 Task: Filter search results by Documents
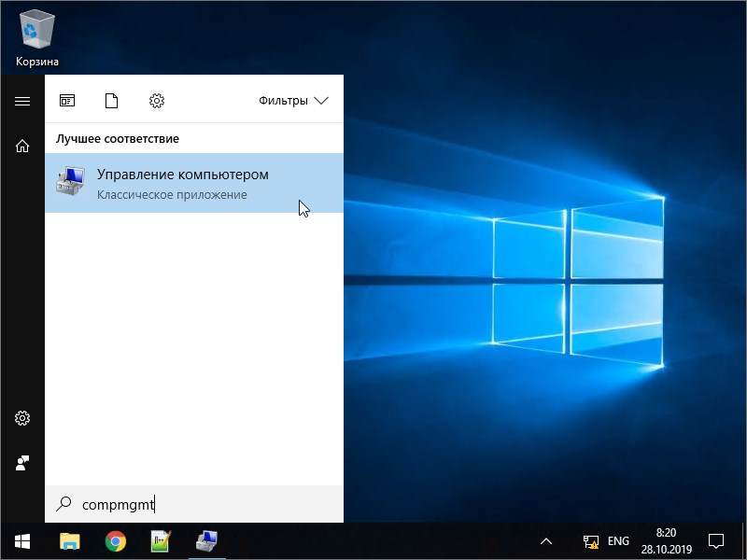click(x=111, y=101)
